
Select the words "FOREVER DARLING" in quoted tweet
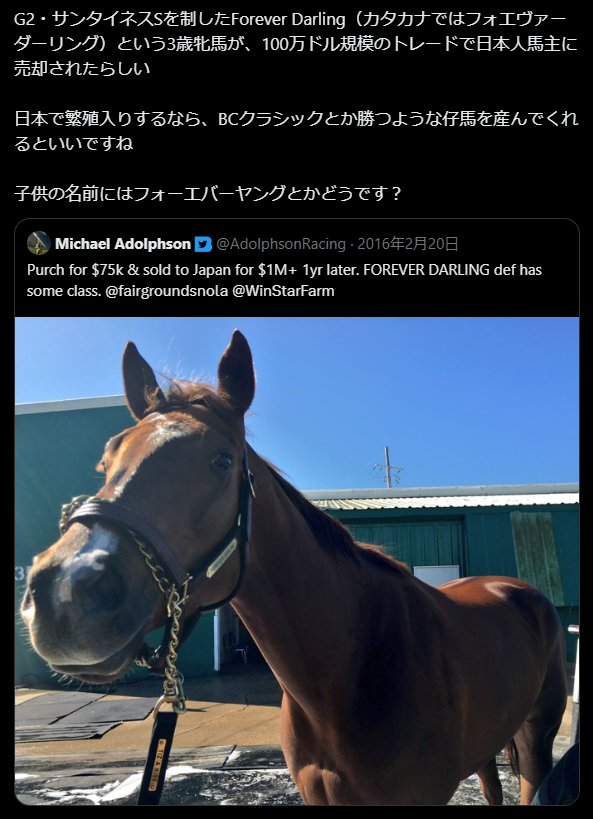point(425,270)
